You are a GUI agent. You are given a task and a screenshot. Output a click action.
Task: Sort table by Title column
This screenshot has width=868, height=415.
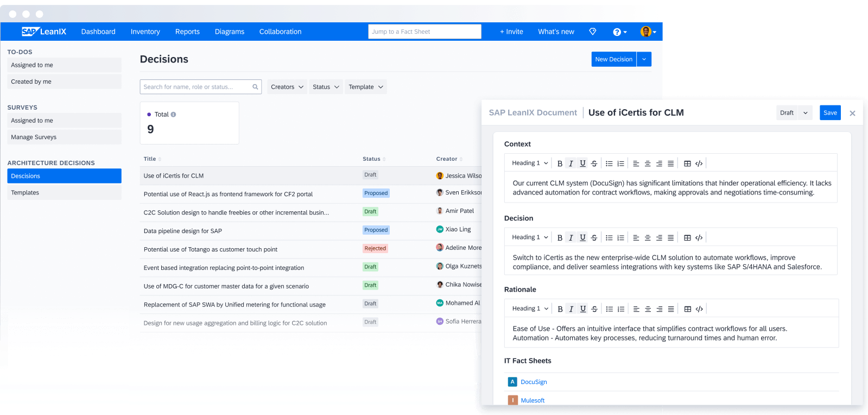point(153,159)
